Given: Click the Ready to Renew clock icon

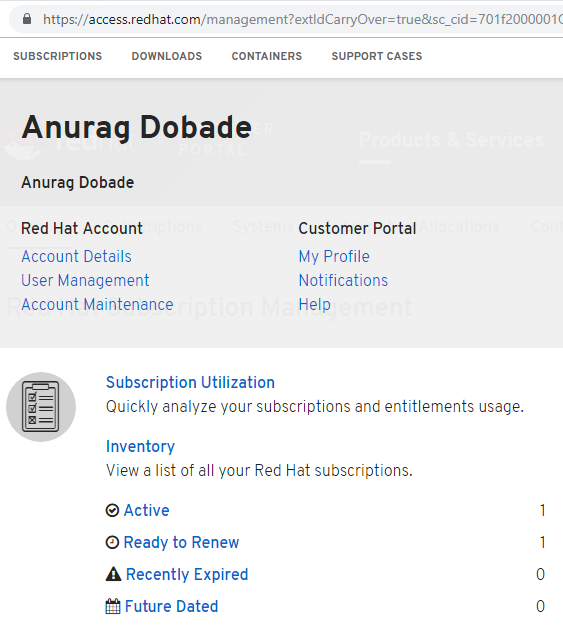Looking at the screenshot, I should 112,542.
